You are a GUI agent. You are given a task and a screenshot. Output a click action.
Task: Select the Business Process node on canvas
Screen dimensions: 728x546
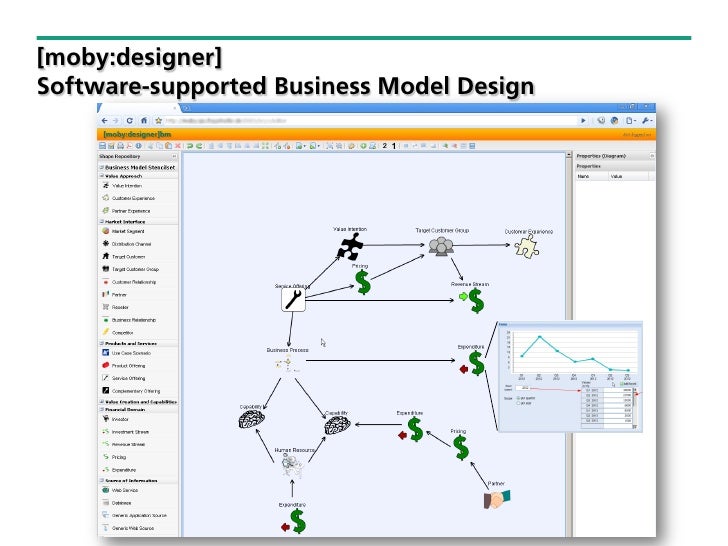click(288, 364)
